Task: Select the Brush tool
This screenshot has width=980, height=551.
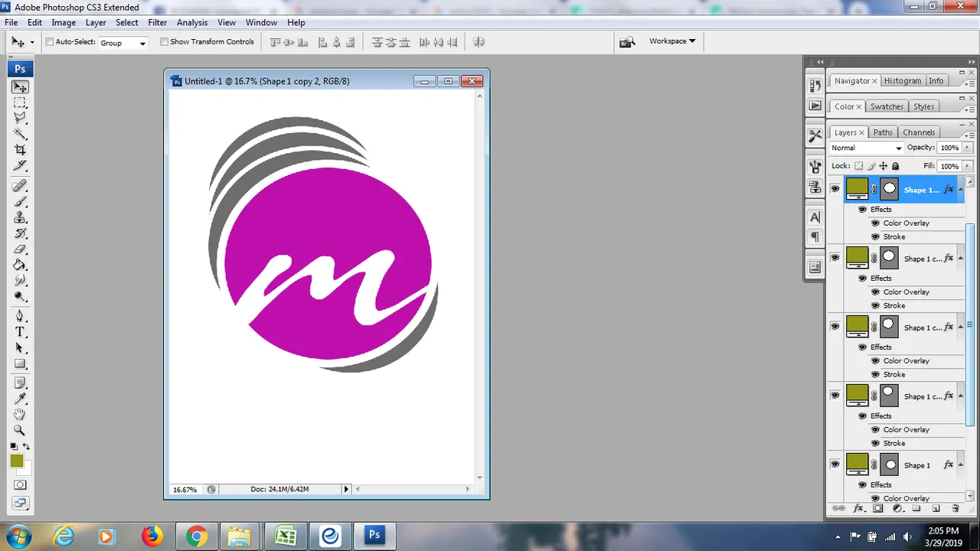Action: [x=20, y=202]
